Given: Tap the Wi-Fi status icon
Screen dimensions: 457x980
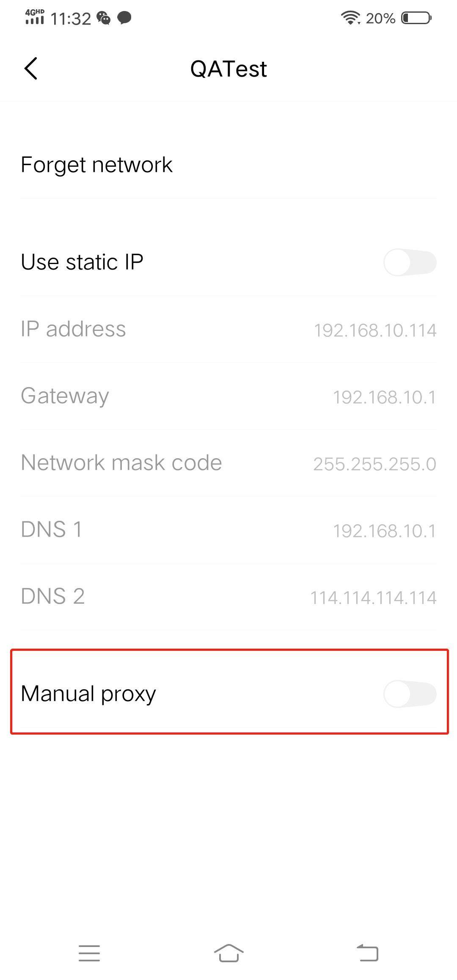Looking at the screenshot, I should click(x=350, y=18).
